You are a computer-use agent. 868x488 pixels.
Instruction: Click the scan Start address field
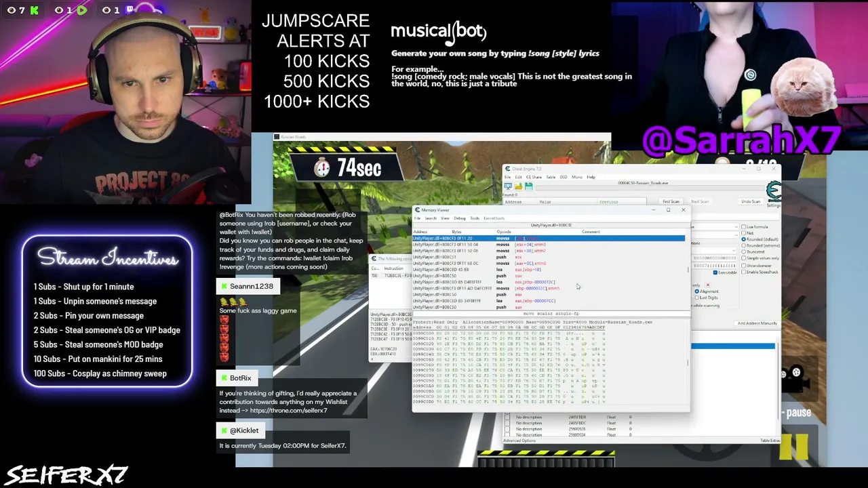tap(714, 258)
